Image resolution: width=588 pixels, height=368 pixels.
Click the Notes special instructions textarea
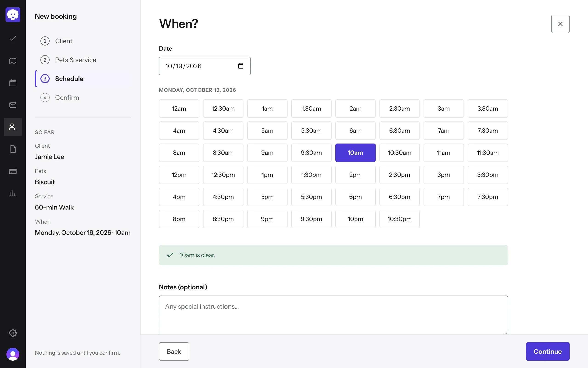point(333,315)
